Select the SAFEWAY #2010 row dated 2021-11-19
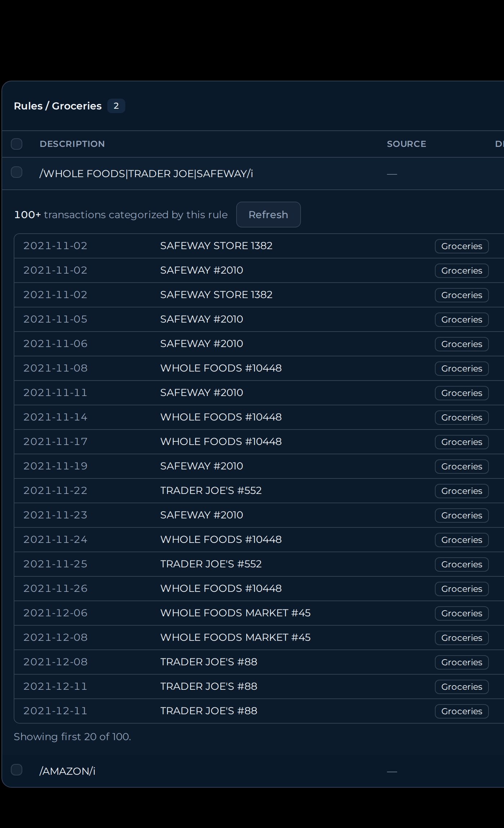Image resolution: width=504 pixels, height=828 pixels. point(259,466)
